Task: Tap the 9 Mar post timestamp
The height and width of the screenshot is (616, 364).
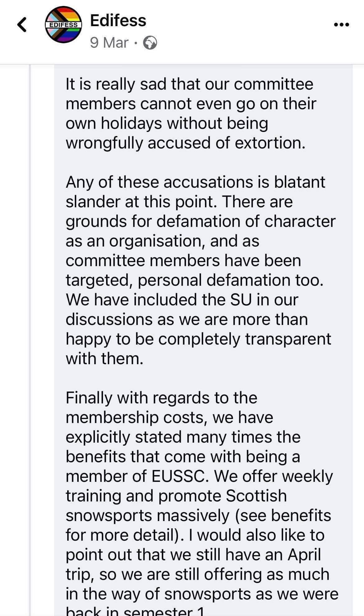Action: click(x=109, y=43)
